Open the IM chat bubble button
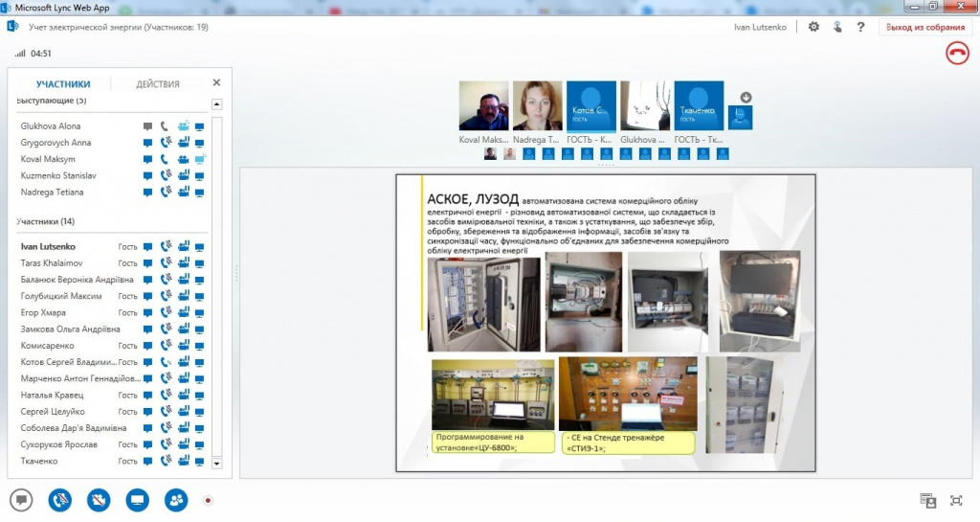Viewport: 980px width, 522px height. [x=21, y=500]
